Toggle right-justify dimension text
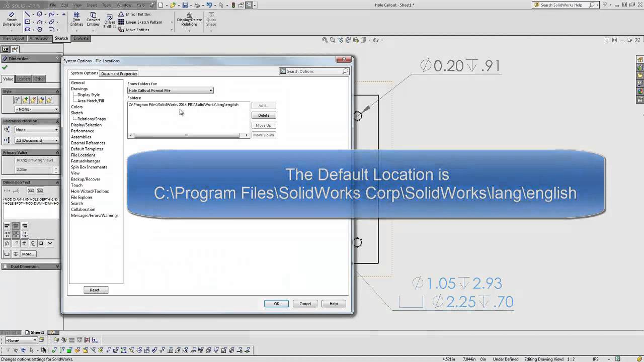The image size is (644, 362). (24, 226)
